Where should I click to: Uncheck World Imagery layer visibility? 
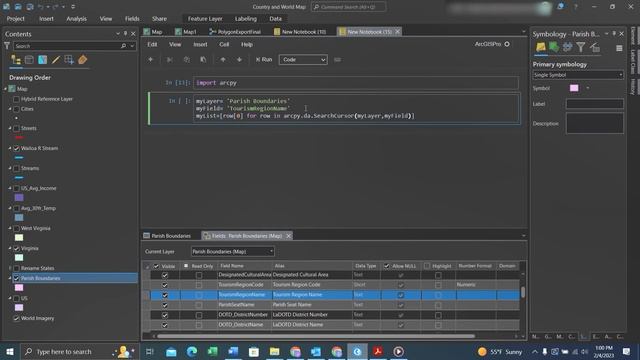tap(16, 318)
